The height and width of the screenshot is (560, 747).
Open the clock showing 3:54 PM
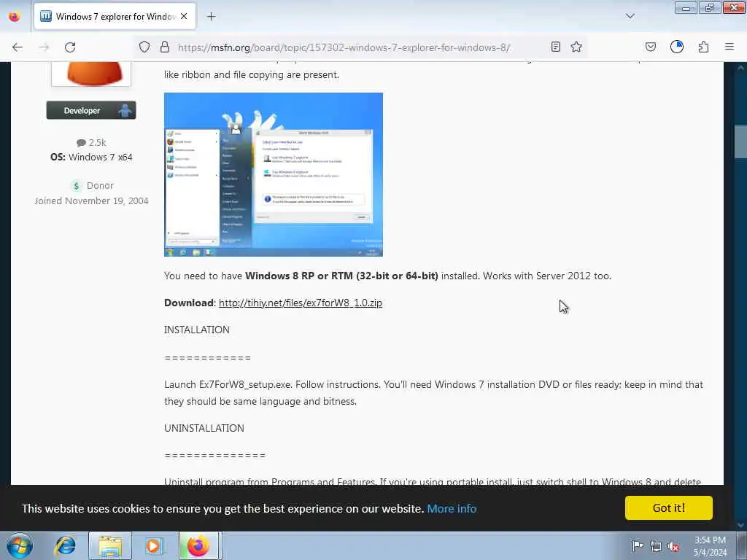(710, 546)
